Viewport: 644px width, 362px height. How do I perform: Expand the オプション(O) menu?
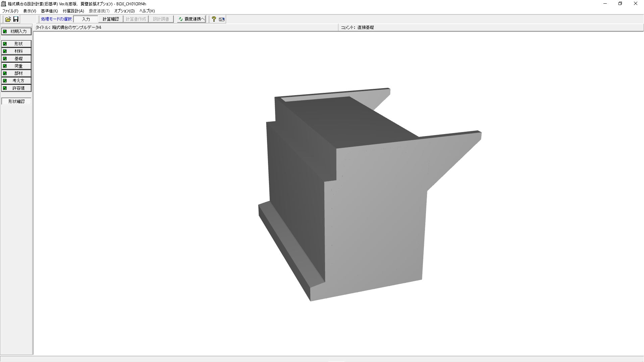[x=124, y=11]
